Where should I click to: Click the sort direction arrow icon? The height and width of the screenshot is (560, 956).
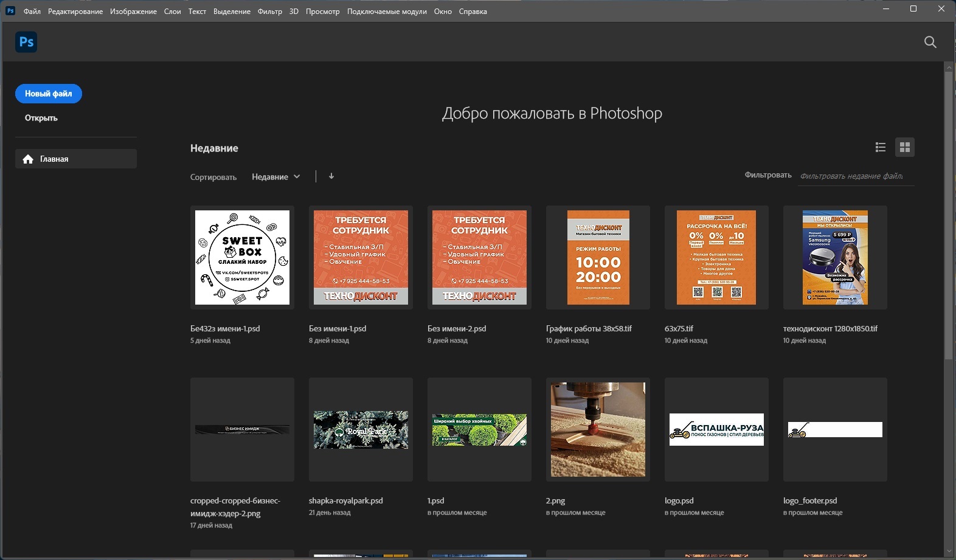point(331,176)
